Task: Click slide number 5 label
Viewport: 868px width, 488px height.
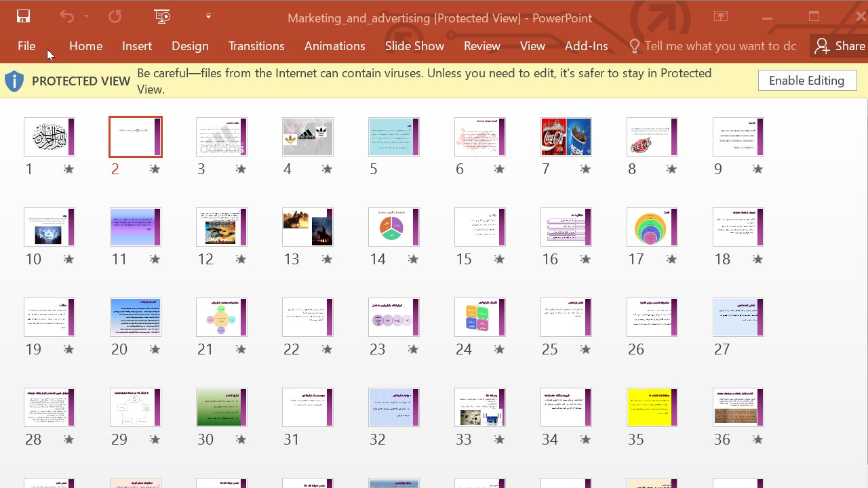Action: coord(374,169)
